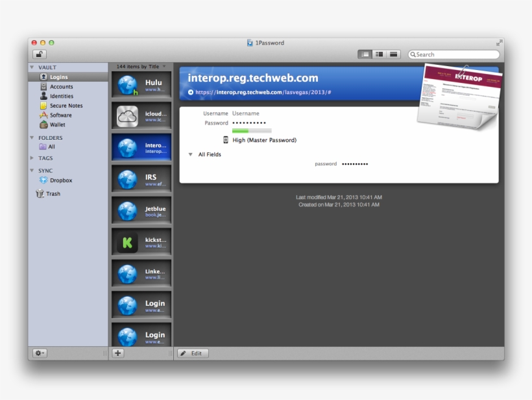Collapse the FOLDERS section
This screenshot has height=400, width=532.
32,137
